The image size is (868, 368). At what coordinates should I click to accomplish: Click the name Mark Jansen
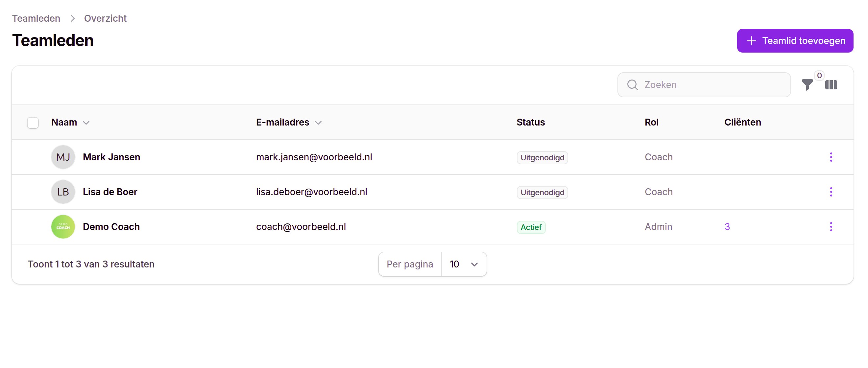point(111,157)
